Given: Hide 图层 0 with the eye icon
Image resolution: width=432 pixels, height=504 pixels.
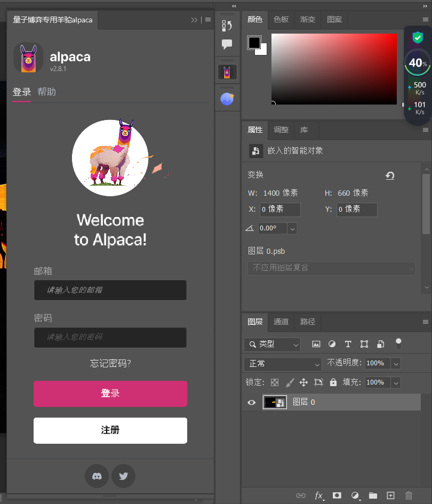Looking at the screenshot, I should click(252, 403).
